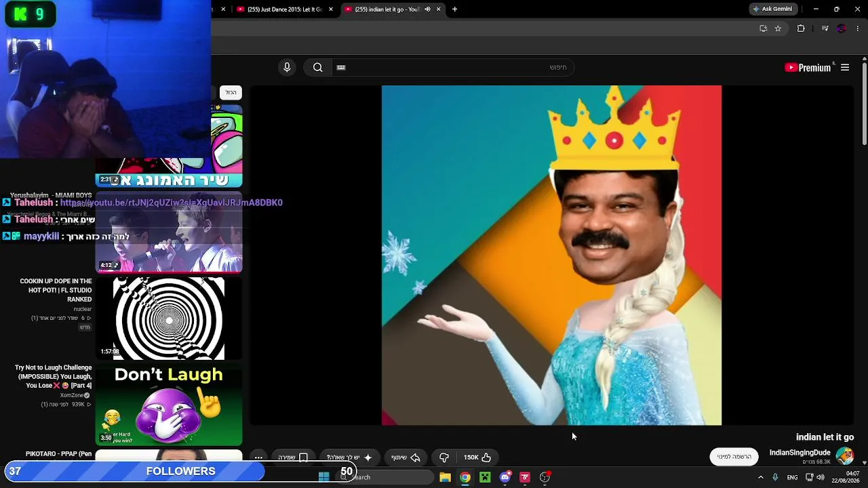
Task: Open the more actions three-dot menu
Action: click(x=258, y=457)
